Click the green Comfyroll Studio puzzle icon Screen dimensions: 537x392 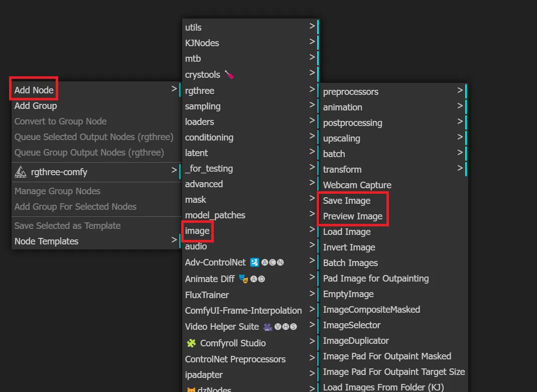pyautogui.click(x=193, y=343)
